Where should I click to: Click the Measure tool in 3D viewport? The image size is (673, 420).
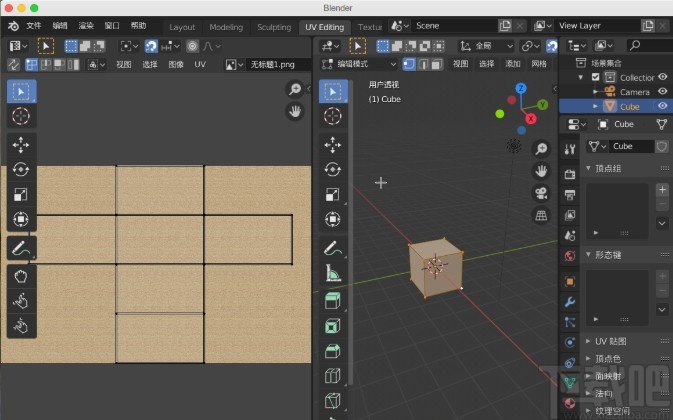click(333, 272)
